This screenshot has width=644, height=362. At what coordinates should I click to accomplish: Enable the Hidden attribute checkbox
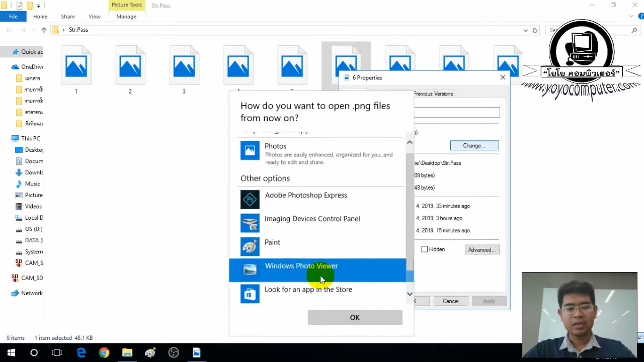pos(425,249)
